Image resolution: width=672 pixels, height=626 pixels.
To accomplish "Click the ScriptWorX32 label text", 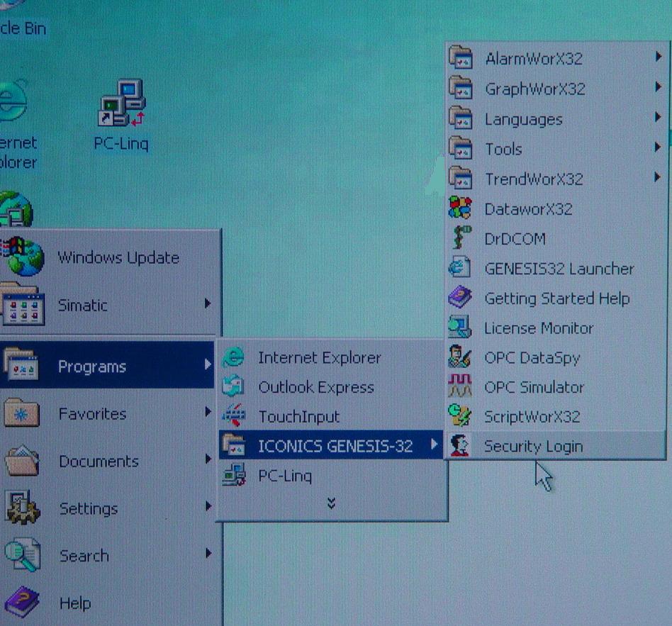I will click(x=532, y=416).
